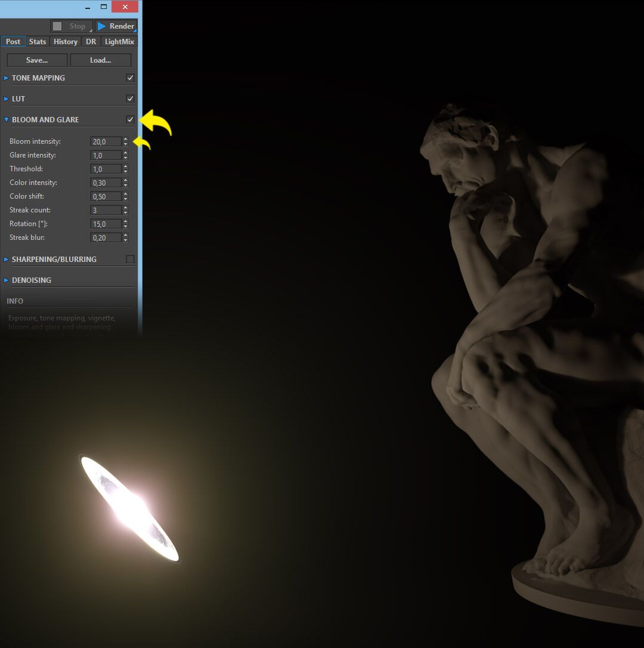This screenshot has width=644, height=648.
Task: Adjust the Bloom intensity spinner arrows
Action: coord(126,141)
